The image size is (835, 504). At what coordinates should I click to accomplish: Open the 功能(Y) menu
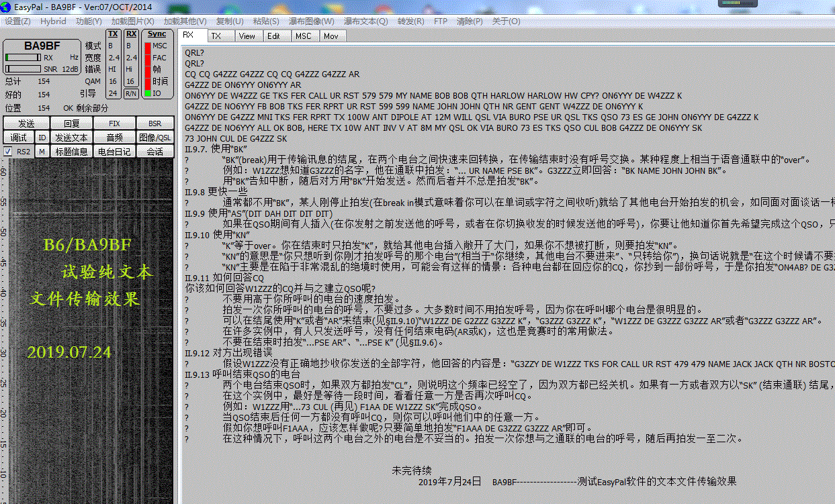point(89,21)
